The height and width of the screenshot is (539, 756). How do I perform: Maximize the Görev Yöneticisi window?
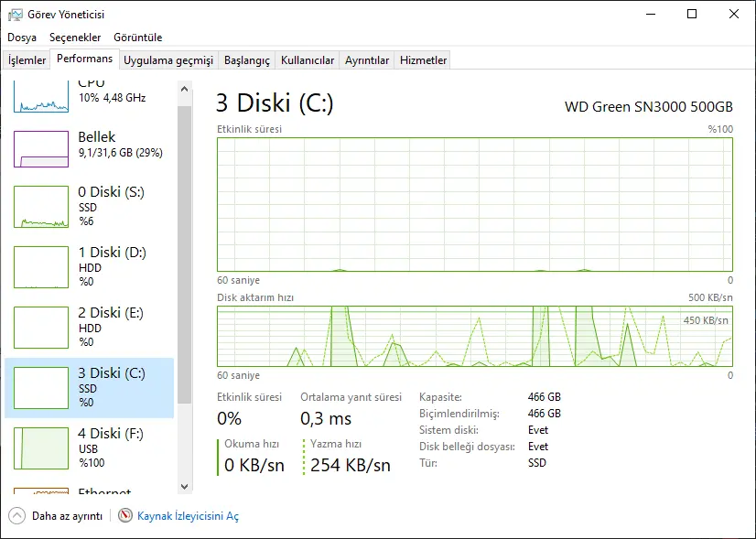click(x=692, y=14)
